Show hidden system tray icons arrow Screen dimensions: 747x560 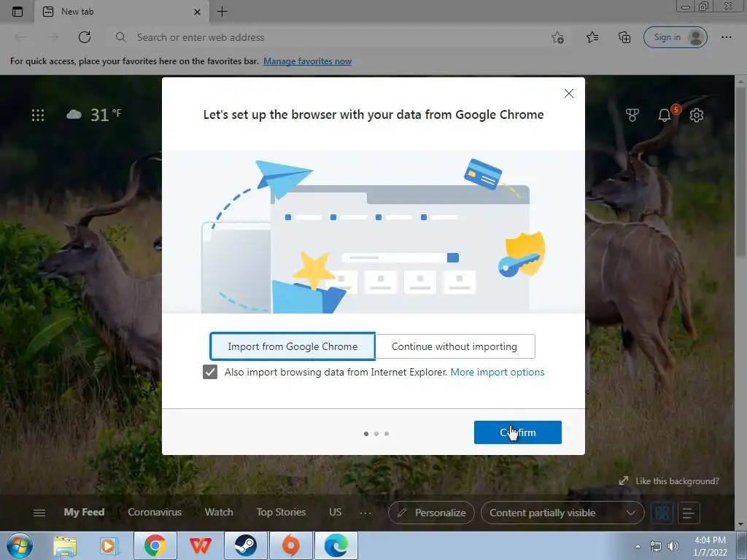coord(638,546)
